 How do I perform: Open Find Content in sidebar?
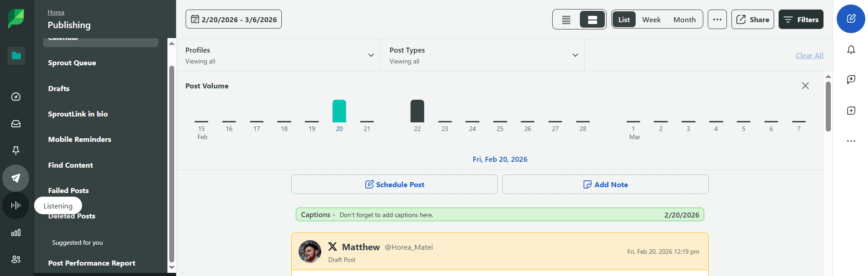[x=71, y=165]
